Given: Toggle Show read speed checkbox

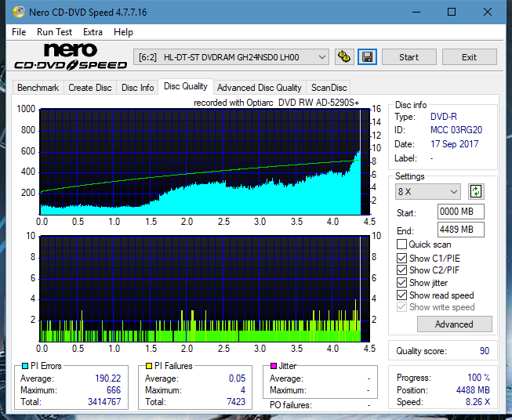Looking at the screenshot, I should [x=401, y=295].
